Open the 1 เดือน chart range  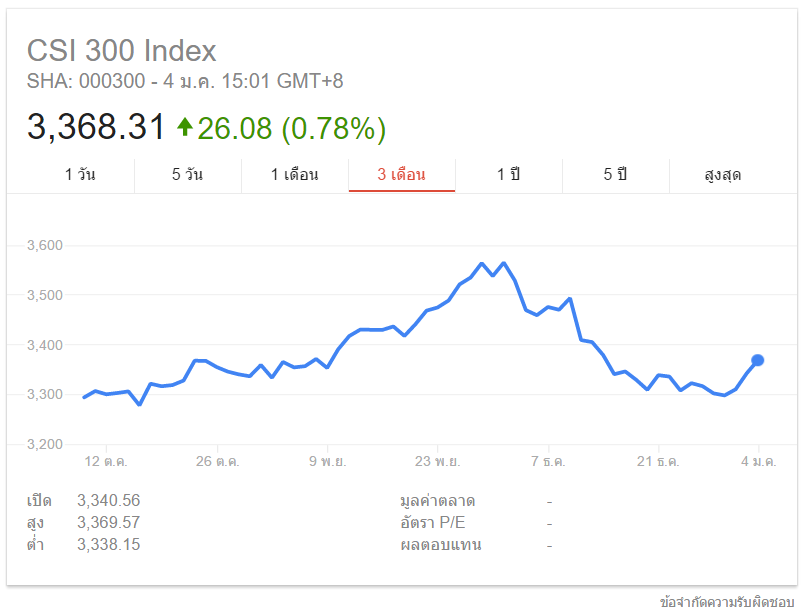[294, 175]
